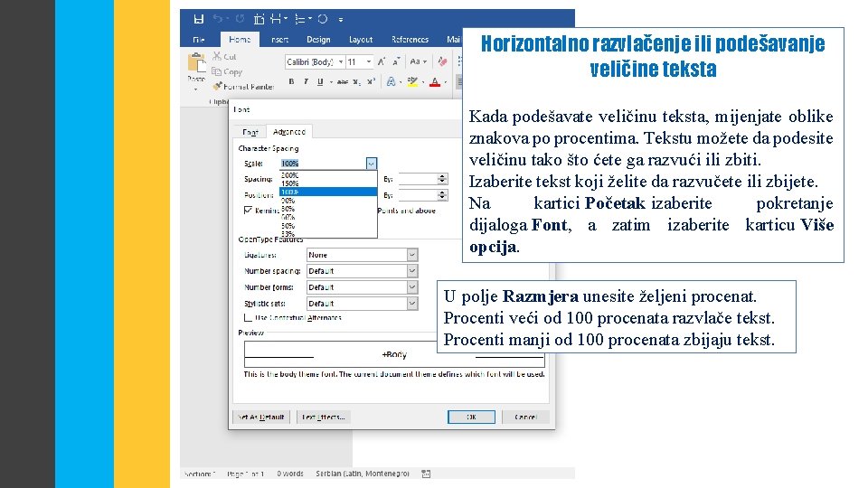
Task: Click the Spacing By stepper arrows
Action: [442, 179]
